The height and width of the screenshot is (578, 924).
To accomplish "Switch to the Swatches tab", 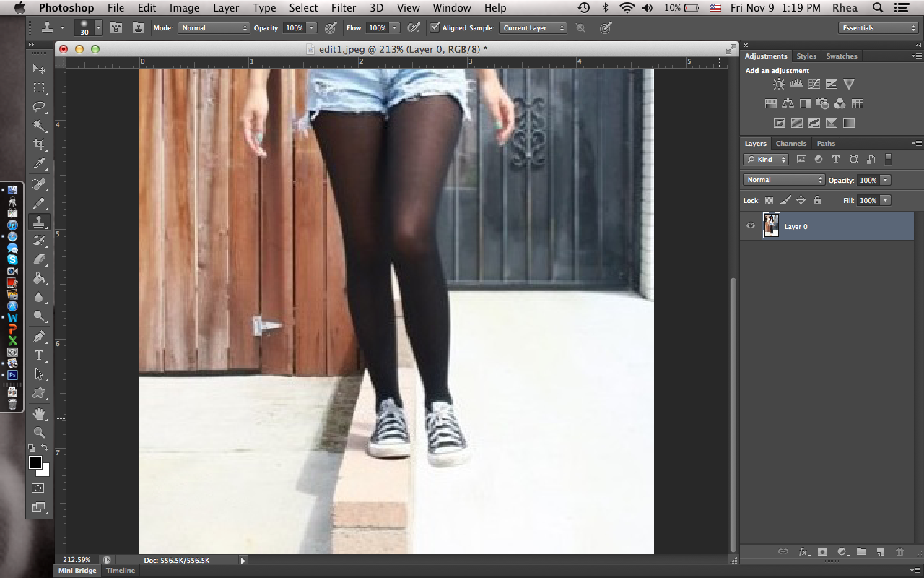I will 842,56.
